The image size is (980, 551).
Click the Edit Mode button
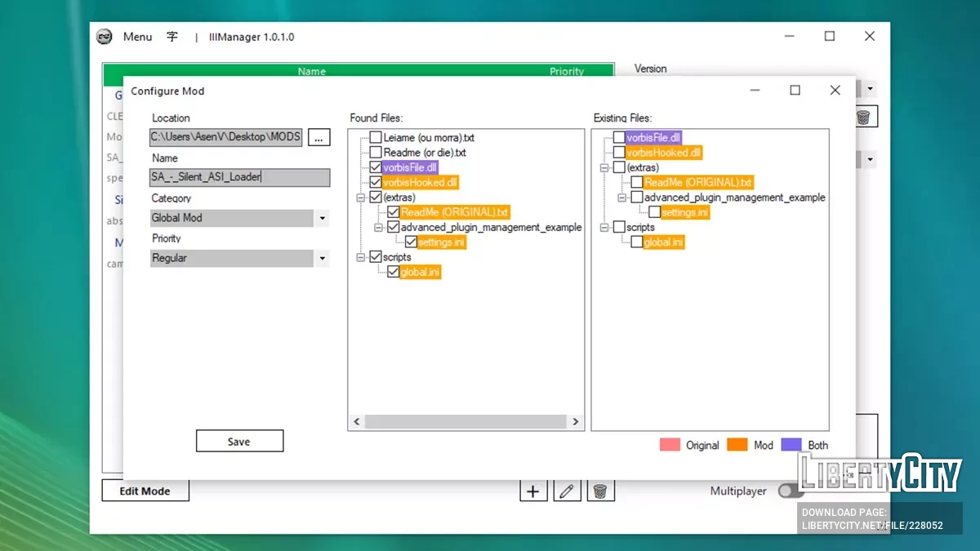(x=145, y=491)
